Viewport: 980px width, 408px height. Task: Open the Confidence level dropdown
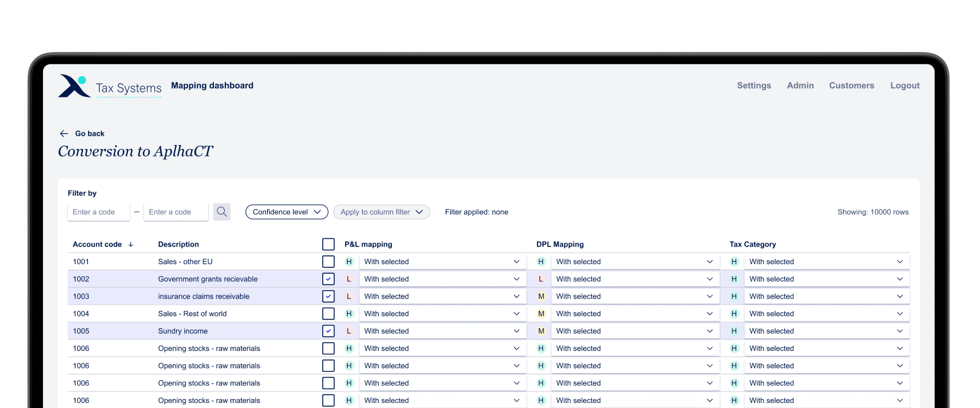pyautogui.click(x=287, y=212)
